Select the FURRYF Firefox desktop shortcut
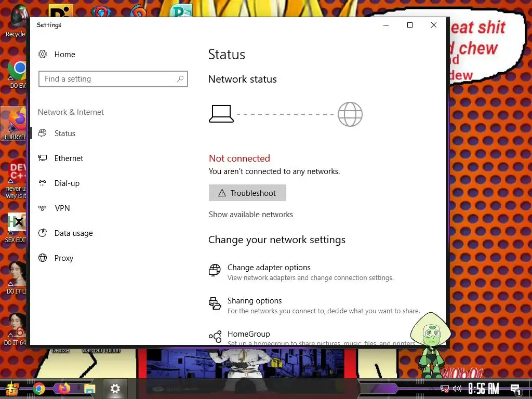 point(14,124)
